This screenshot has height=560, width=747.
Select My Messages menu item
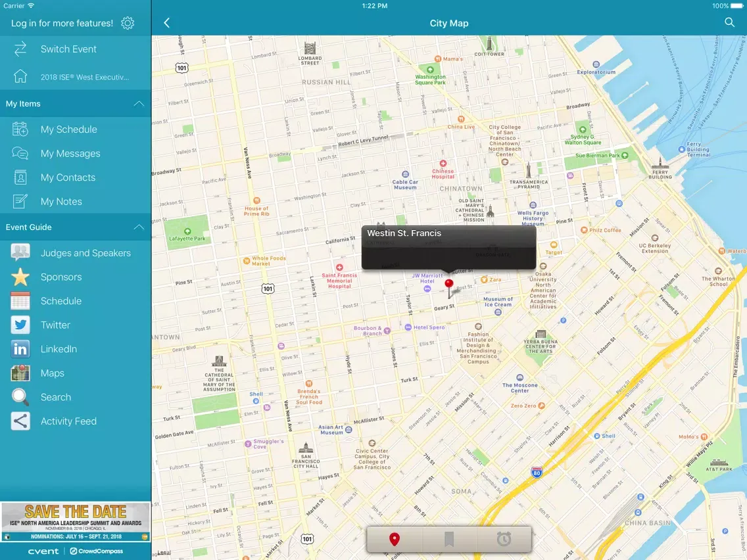click(x=75, y=153)
